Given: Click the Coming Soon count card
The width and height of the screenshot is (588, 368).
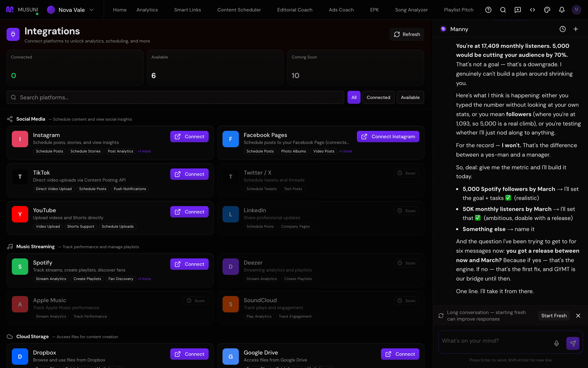Looking at the screenshot, I should (x=356, y=68).
